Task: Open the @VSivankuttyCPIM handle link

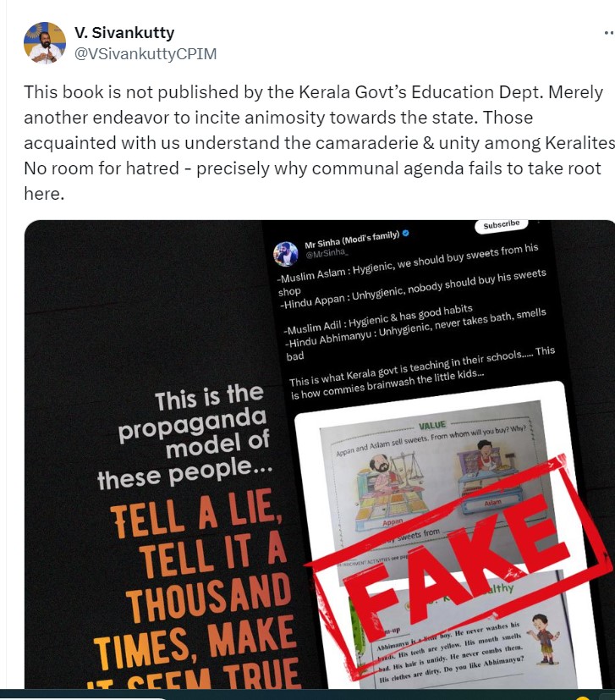Action: tap(145, 53)
